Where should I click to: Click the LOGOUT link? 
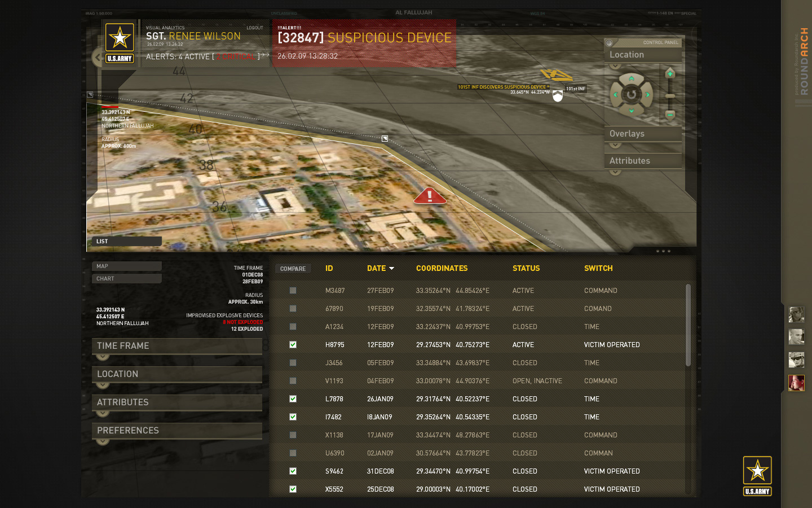pyautogui.click(x=255, y=28)
